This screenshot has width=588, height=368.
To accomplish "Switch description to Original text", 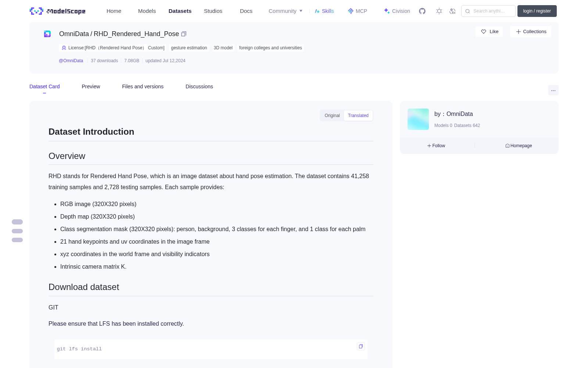I will pyautogui.click(x=332, y=116).
